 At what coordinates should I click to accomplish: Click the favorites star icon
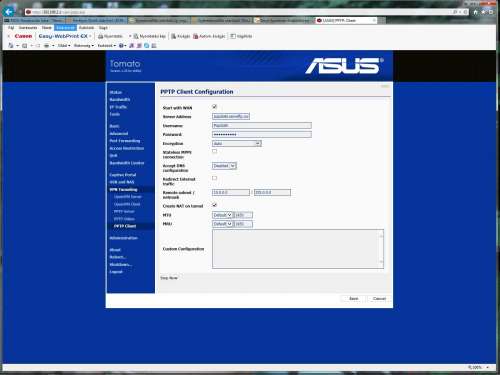pyautogui.click(x=483, y=12)
